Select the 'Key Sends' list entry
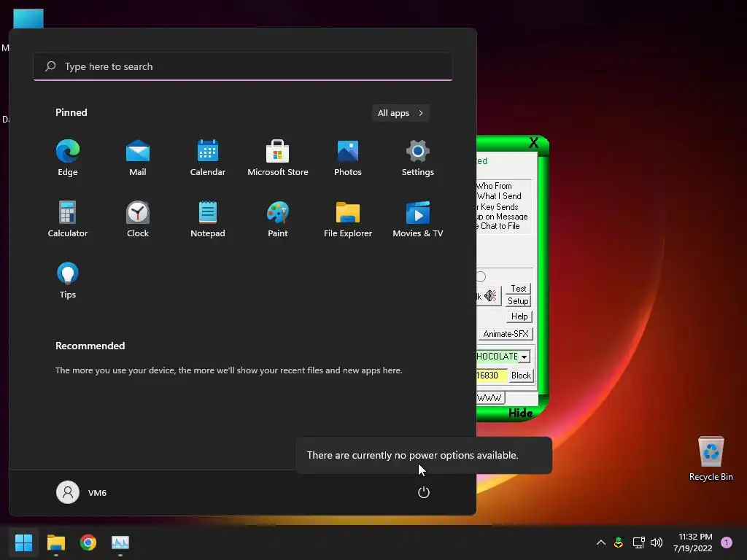Screen dimensions: 747x560 pos(498,206)
